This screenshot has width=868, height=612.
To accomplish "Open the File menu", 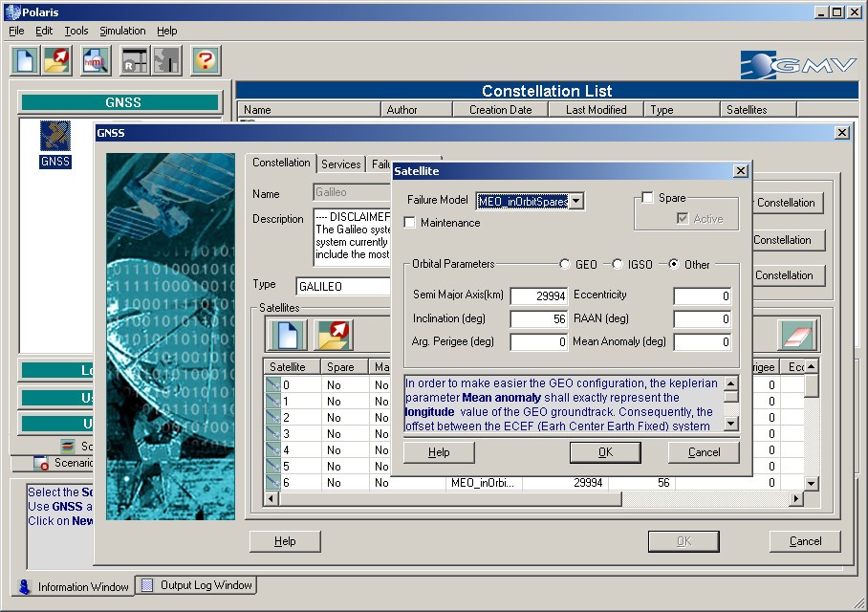I will coord(16,31).
